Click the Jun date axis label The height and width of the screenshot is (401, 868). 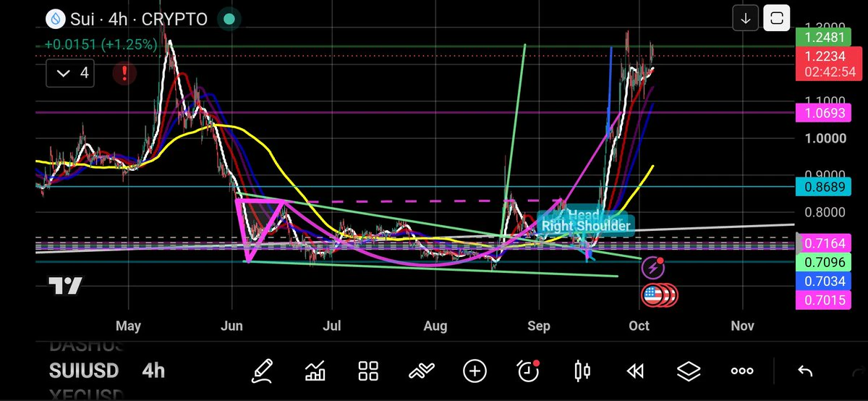click(232, 326)
